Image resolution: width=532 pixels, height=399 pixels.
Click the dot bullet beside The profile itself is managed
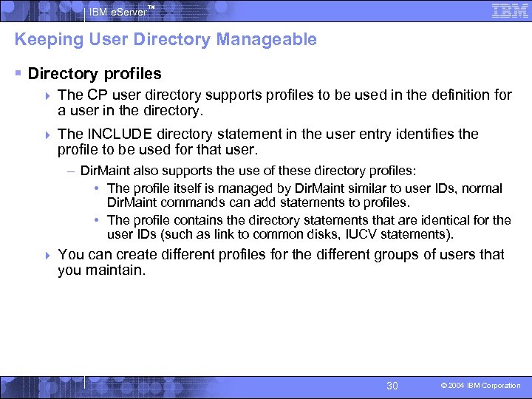[97, 188]
